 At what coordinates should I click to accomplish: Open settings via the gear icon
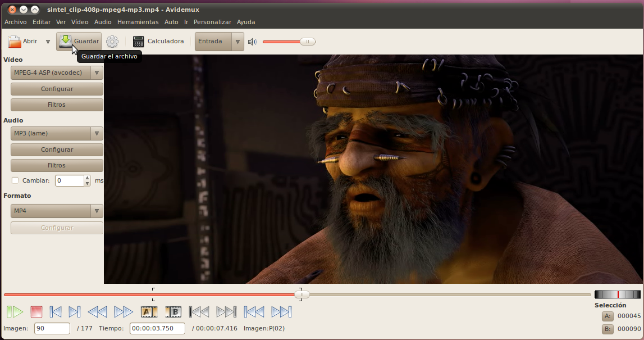click(x=112, y=42)
